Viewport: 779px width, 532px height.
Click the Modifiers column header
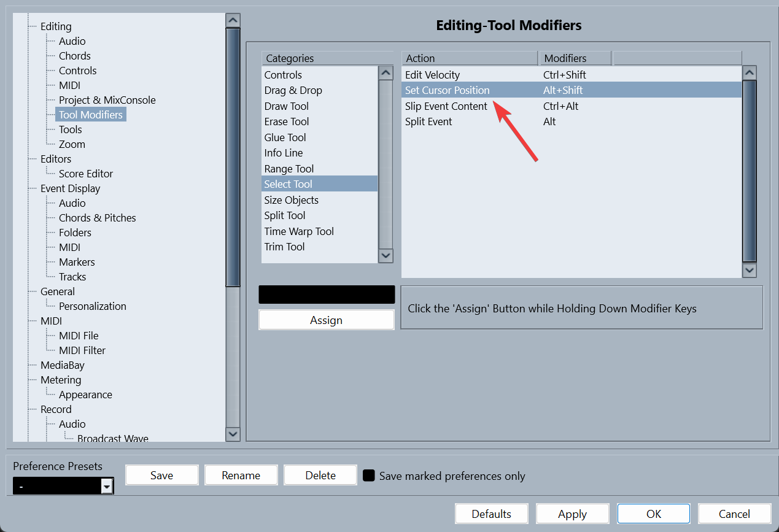pyautogui.click(x=575, y=58)
